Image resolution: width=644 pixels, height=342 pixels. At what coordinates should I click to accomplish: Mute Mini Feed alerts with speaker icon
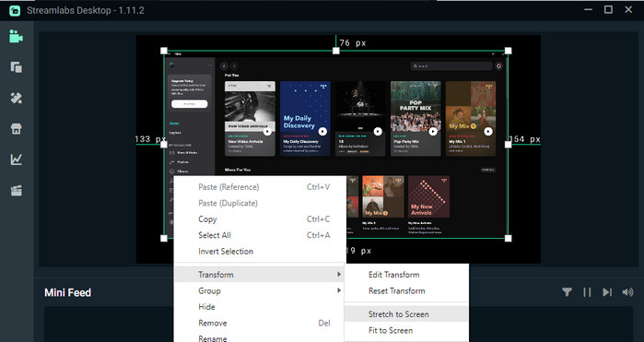pyautogui.click(x=627, y=292)
